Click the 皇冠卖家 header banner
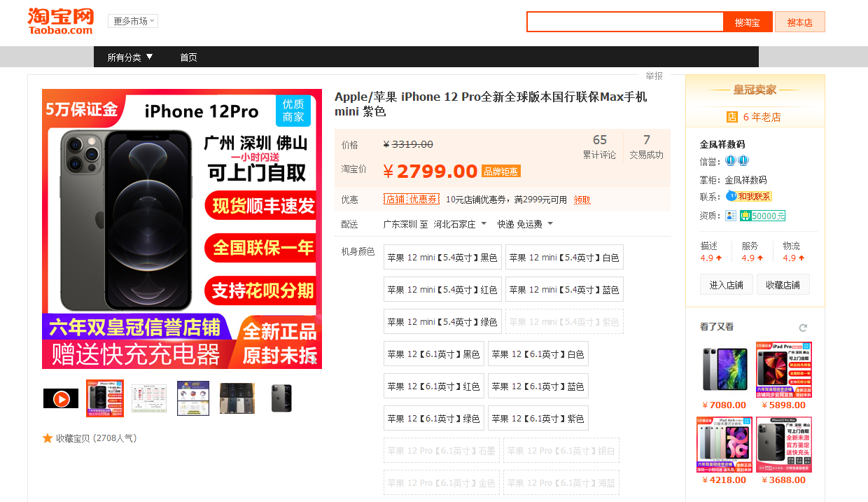868x502 pixels. pos(755,90)
